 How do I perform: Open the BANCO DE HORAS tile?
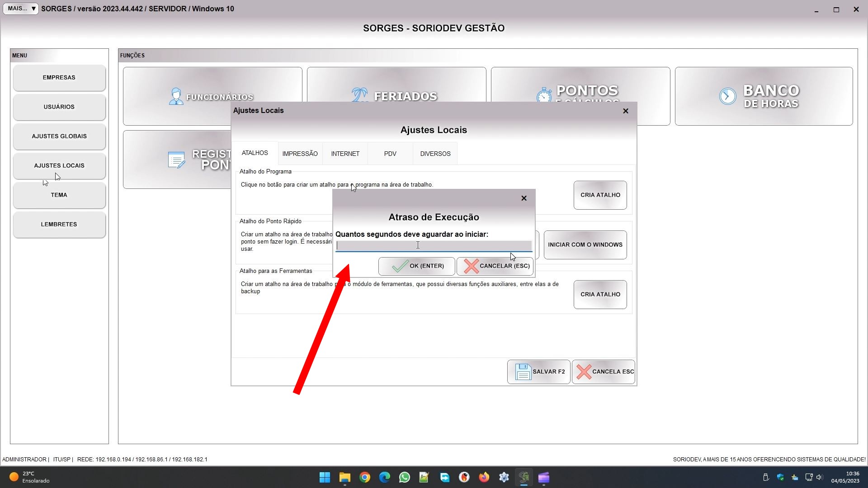(x=764, y=96)
